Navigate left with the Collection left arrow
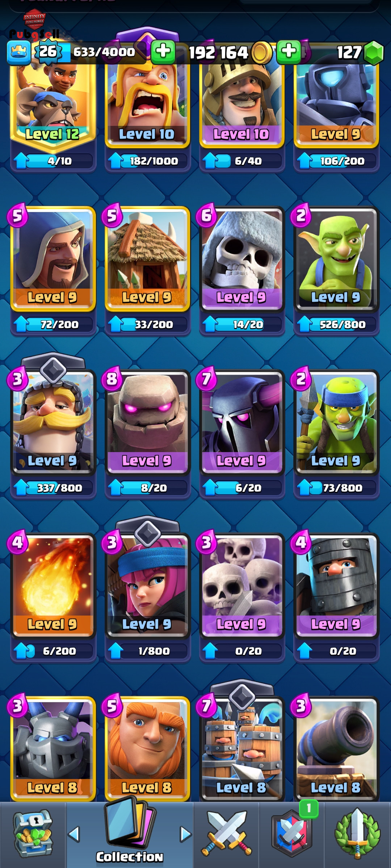This screenshot has width=391, height=868. click(74, 834)
